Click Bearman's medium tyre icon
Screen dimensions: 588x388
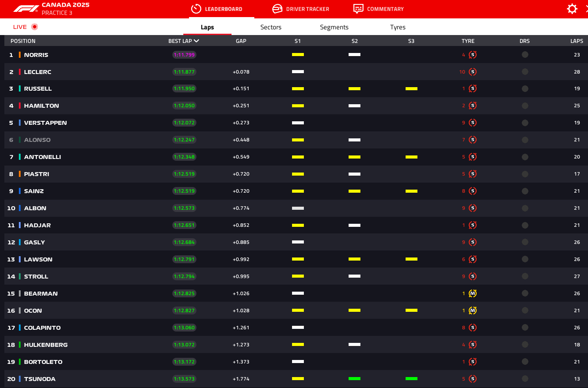(x=472, y=293)
